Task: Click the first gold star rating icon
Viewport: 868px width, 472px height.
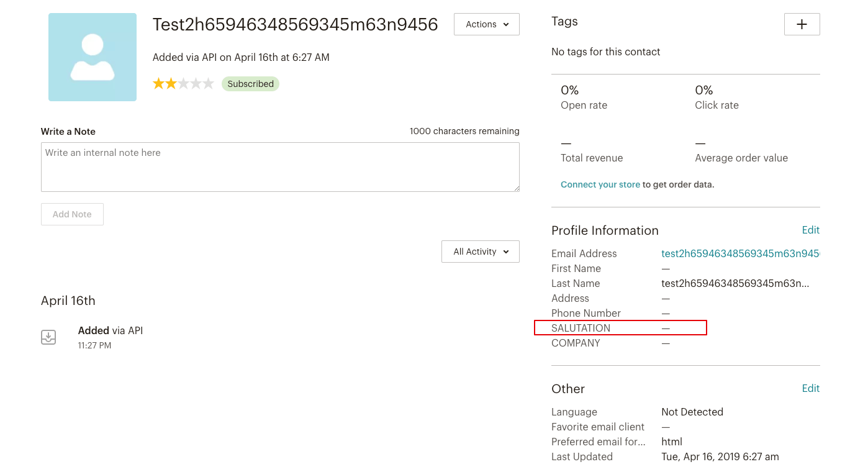Action: click(157, 83)
